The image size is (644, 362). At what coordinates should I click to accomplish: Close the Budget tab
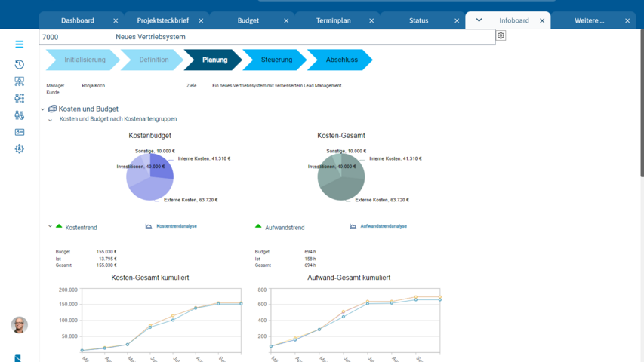286,20
